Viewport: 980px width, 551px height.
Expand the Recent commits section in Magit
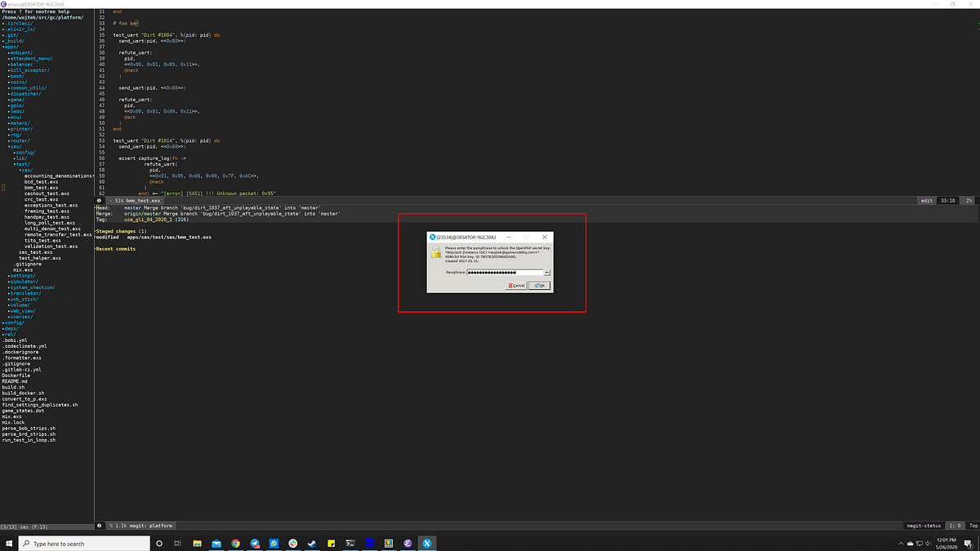coord(114,247)
